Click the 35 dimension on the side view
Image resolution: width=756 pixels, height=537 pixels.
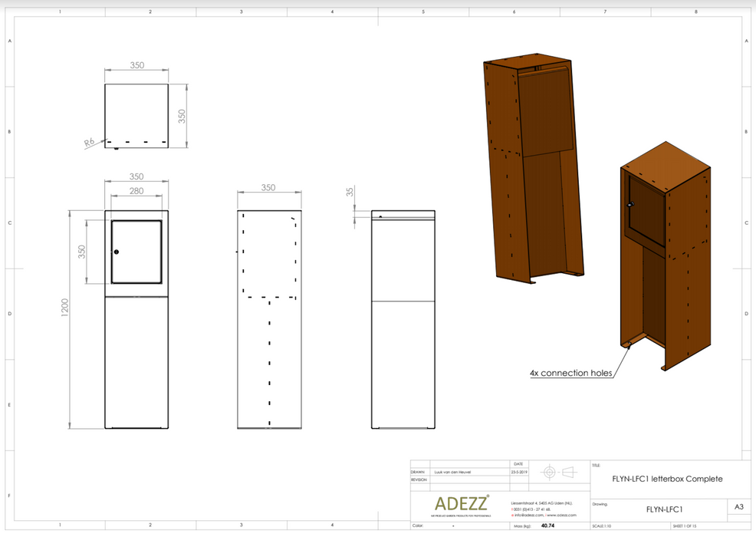(x=351, y=192)
